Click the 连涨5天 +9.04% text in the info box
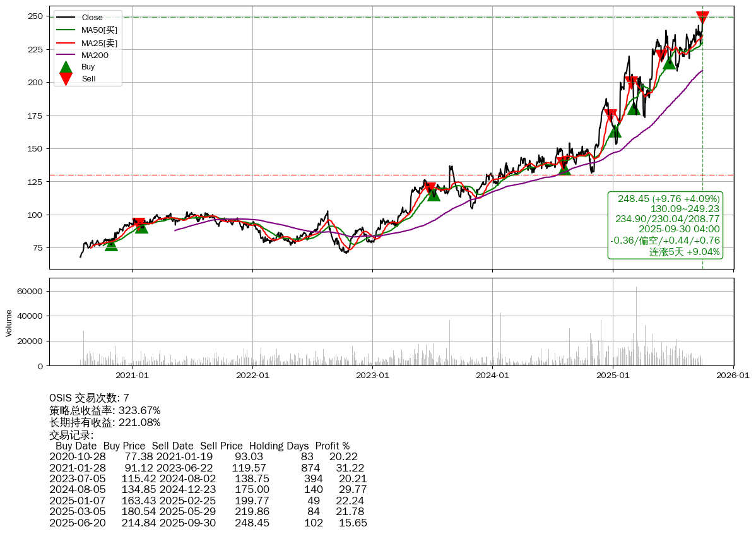Viewport: 756px width, 534px height. pos(684,252)
